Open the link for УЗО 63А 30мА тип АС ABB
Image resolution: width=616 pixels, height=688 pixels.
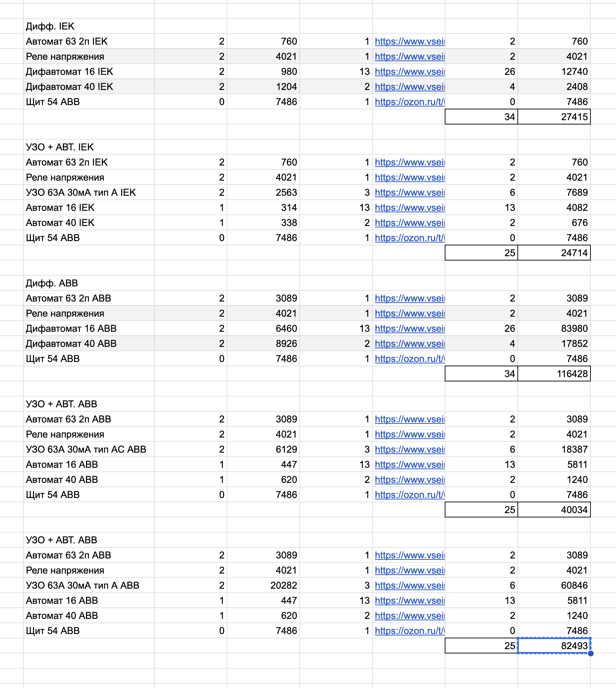pos(409,449)
